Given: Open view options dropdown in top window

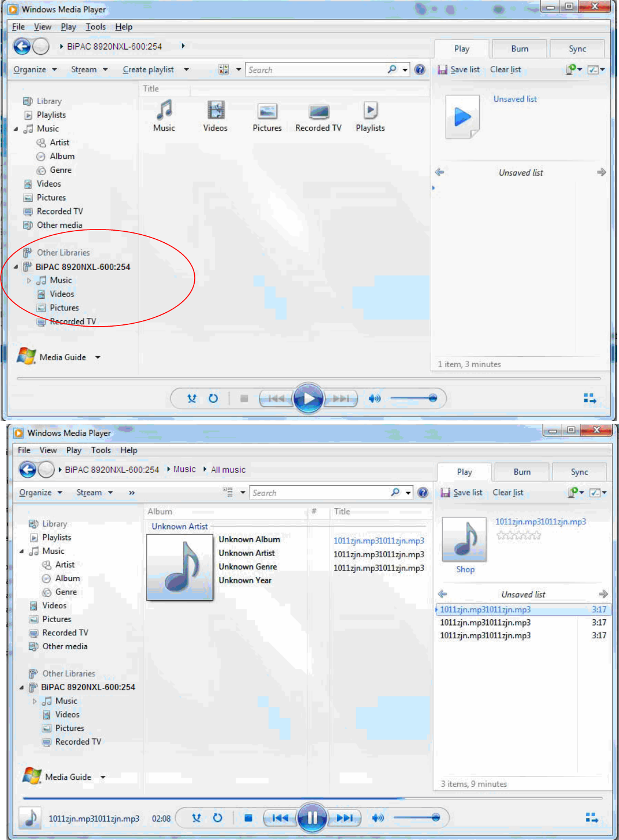Looking at the screenshot, I should (x=239, y=69).
